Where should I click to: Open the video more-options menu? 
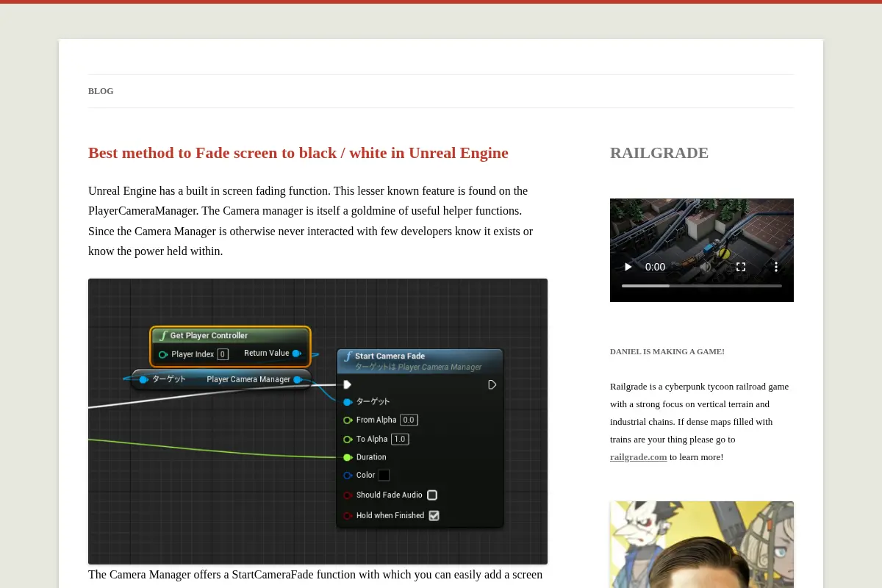tap(775, 267)
